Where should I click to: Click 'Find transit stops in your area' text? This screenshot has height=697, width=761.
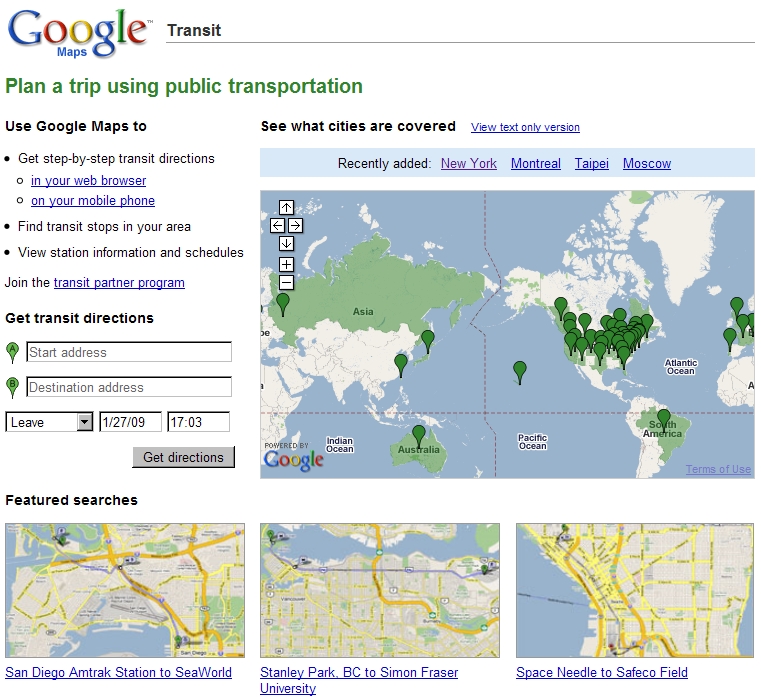point(104,227)
